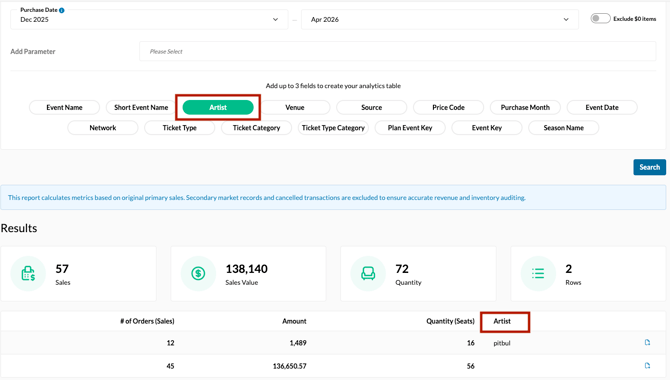Sort by Quantity (Seats) column header
The height and width of the screenshot is (380, 670).
450,321
